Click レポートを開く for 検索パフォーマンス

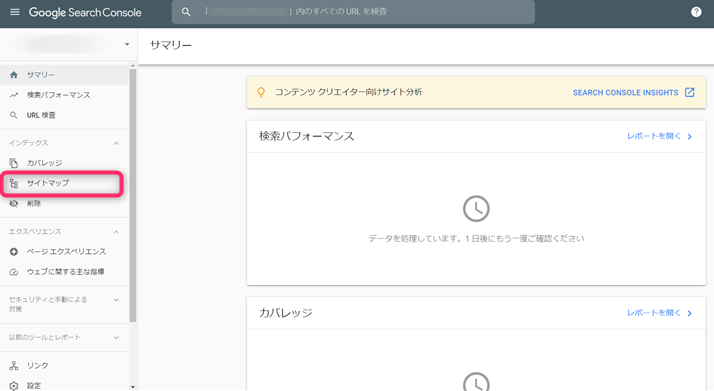(653, 136)
